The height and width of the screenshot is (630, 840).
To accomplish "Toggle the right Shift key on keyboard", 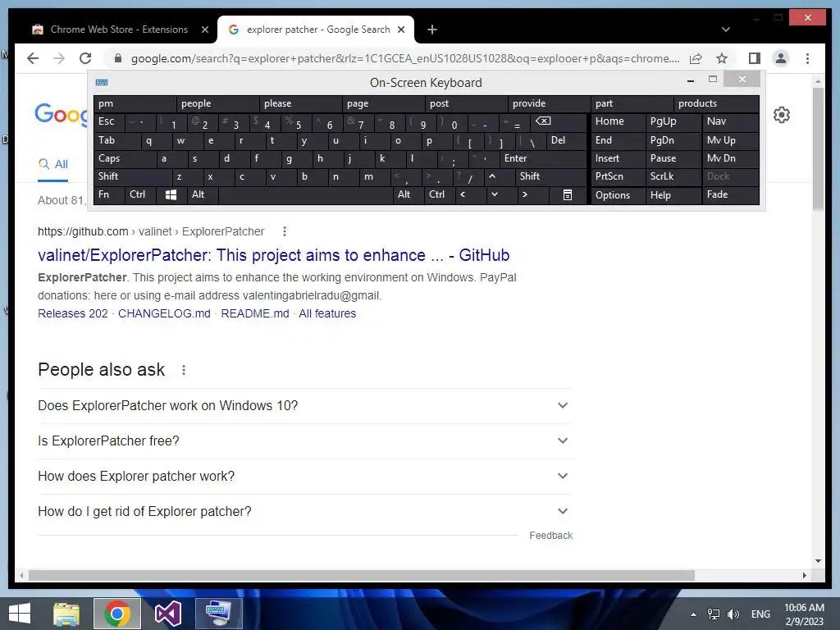I will pyautogui.click(x=550, y=177).
